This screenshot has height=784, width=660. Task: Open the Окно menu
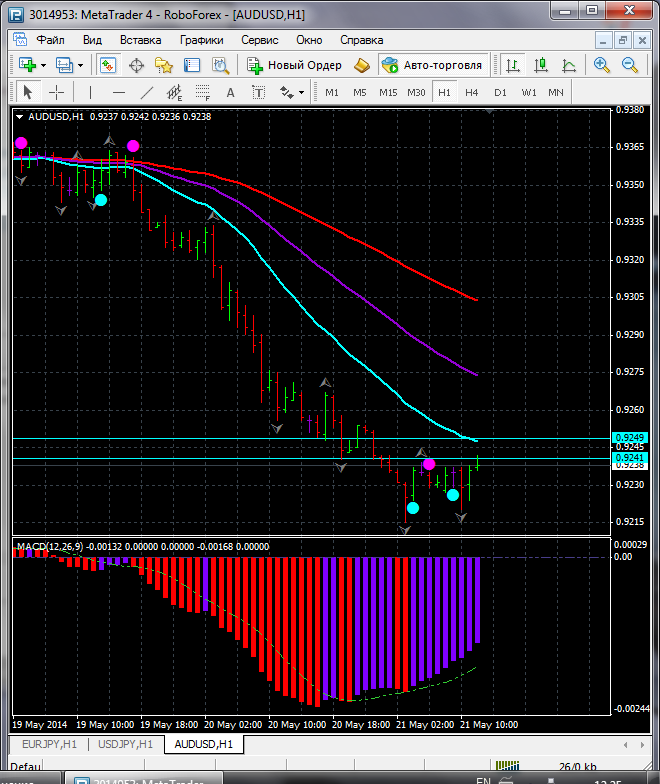309,40
